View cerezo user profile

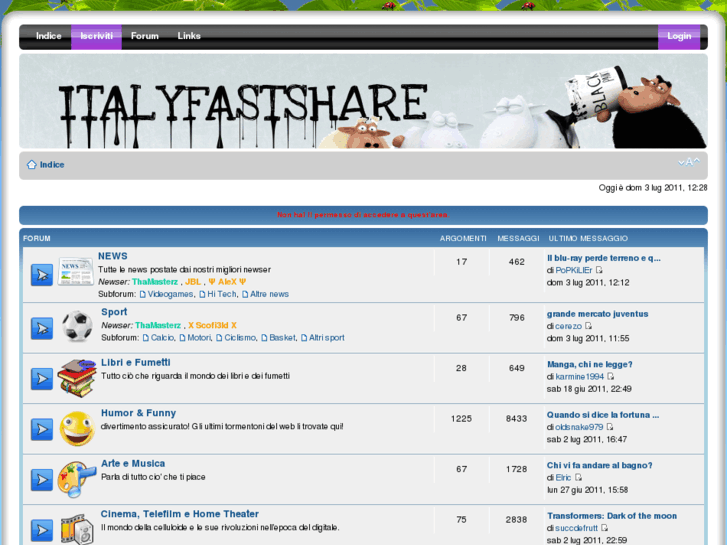(568, 326)
